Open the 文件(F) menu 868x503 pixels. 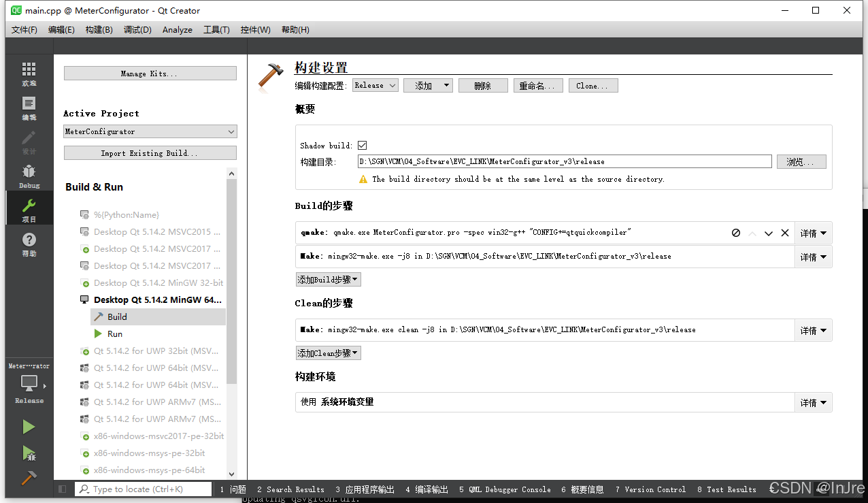(x=24, y=30)
